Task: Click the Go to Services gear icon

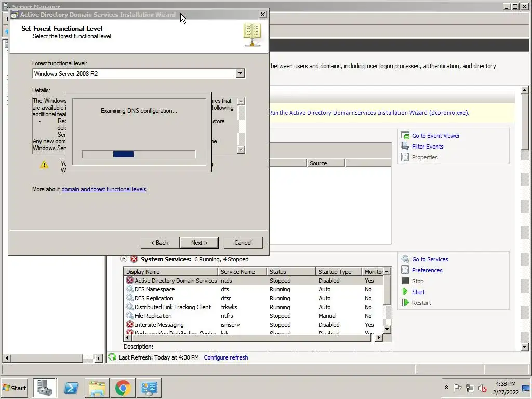Action: coord(405,259)
